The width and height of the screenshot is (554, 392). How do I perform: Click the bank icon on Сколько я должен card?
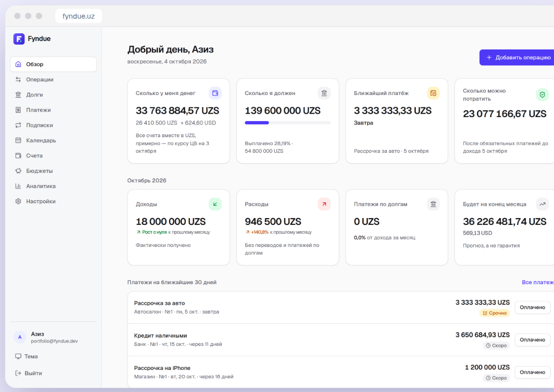point(324,93)
